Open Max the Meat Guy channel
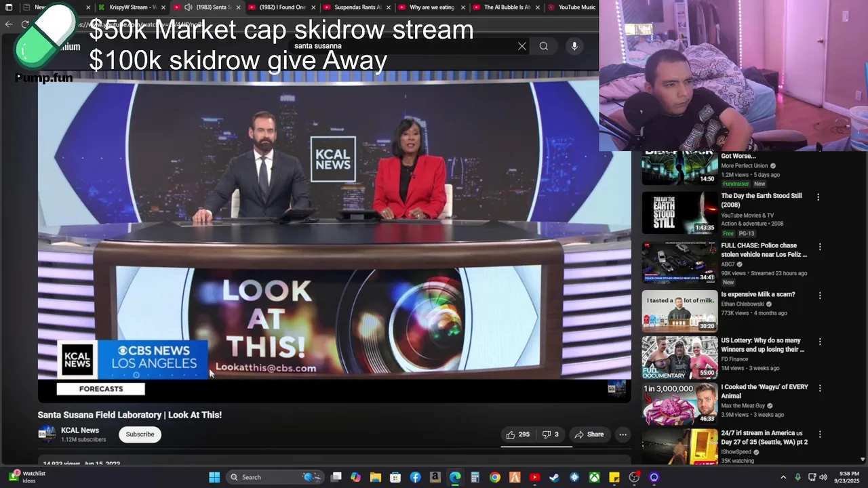The height and width of the screenshot is (488, 868). [743, 406]
